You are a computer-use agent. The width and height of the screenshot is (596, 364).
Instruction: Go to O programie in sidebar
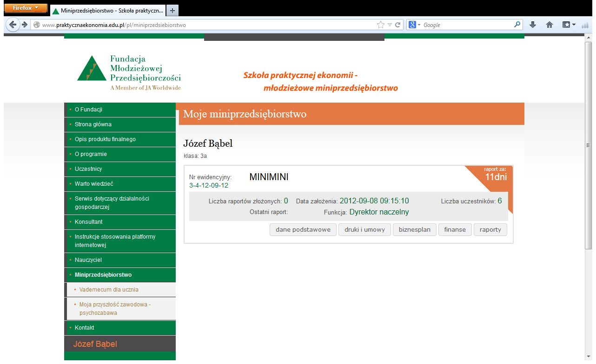coord(120,154)
